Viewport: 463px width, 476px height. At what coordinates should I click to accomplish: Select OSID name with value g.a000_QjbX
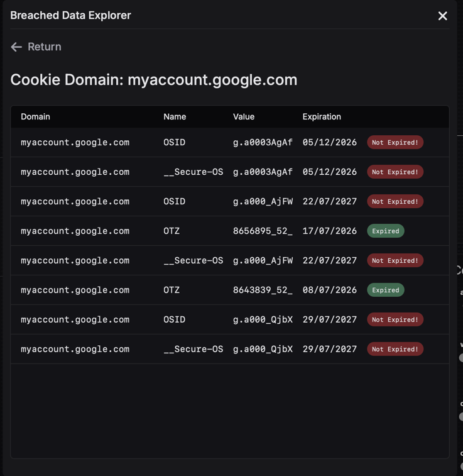(175, 319)
